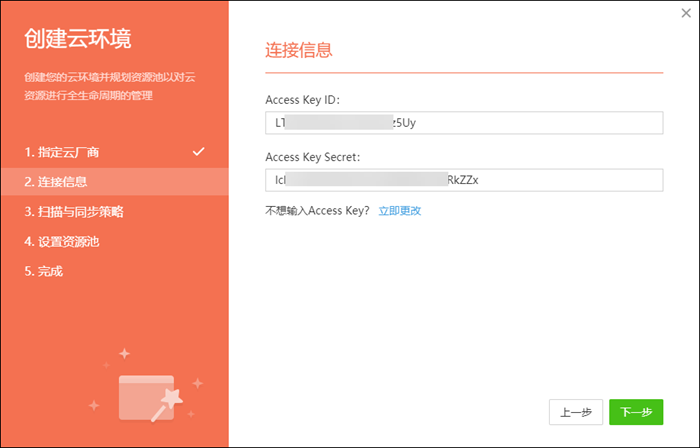Click the checkmark icon beside 指定云厂商
The width and height of the screenshot is (700, 448).
pos(199,152)
